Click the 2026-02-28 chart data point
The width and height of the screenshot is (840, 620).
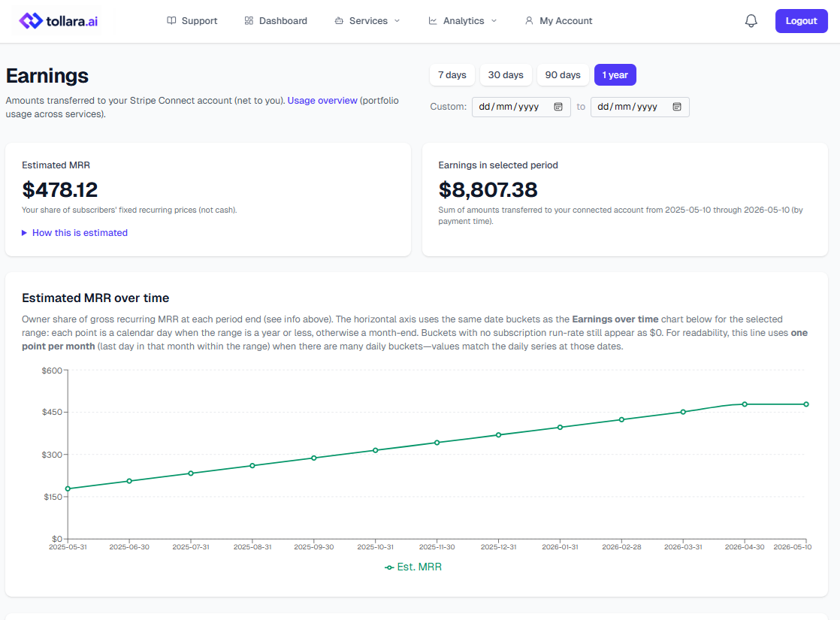point(621,419)
